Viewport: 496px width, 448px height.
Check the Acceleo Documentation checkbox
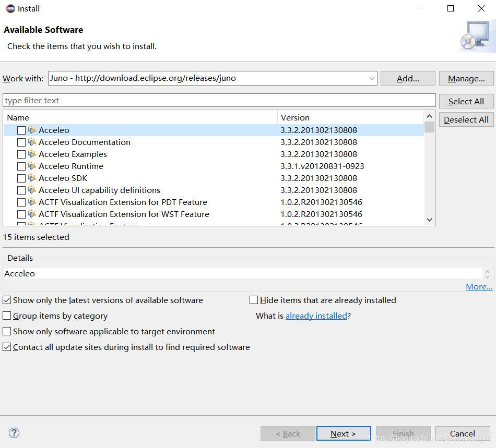21,142
